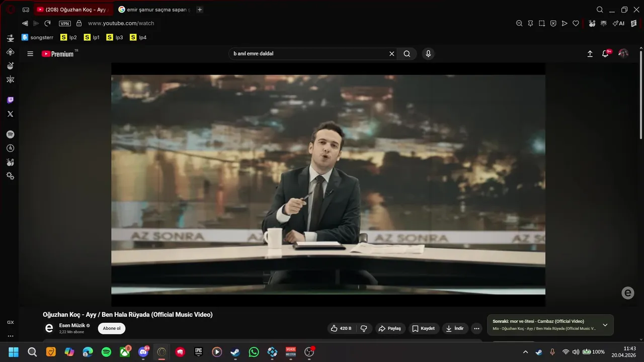Open the volume icon in system tray
The width and height of the screenshot is (644, 362).
(576, 352)
